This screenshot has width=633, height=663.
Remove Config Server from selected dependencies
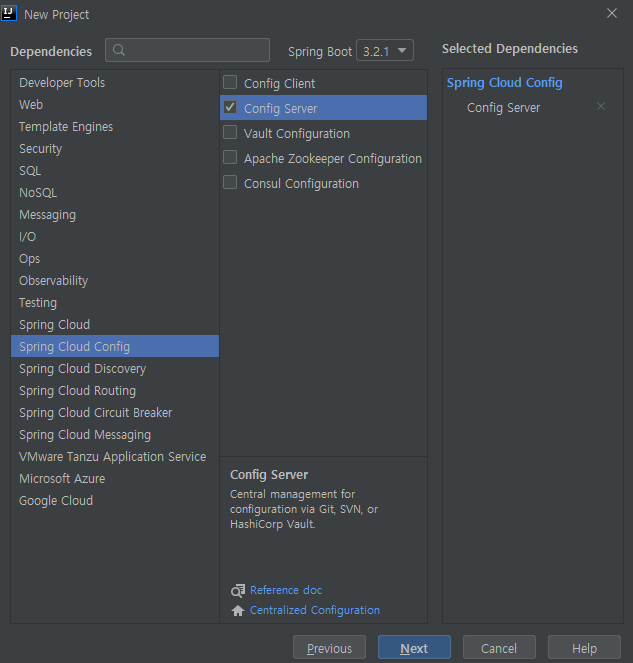tap(600, 107)
